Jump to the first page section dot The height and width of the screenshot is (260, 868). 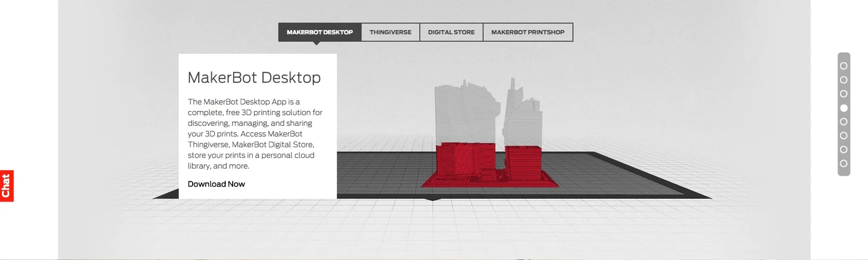[x=844, y=66]
